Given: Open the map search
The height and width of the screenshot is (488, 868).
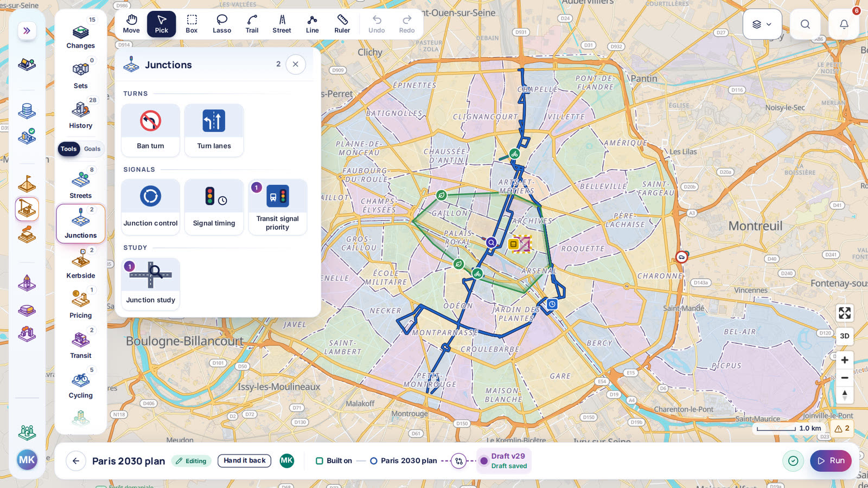Looking at the screenshot, I should pos(805,24).
